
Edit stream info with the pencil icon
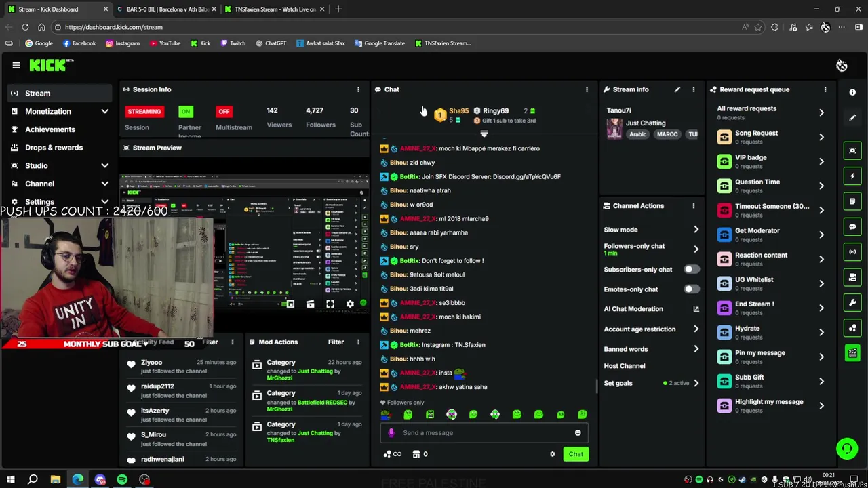tap(677, 89)
